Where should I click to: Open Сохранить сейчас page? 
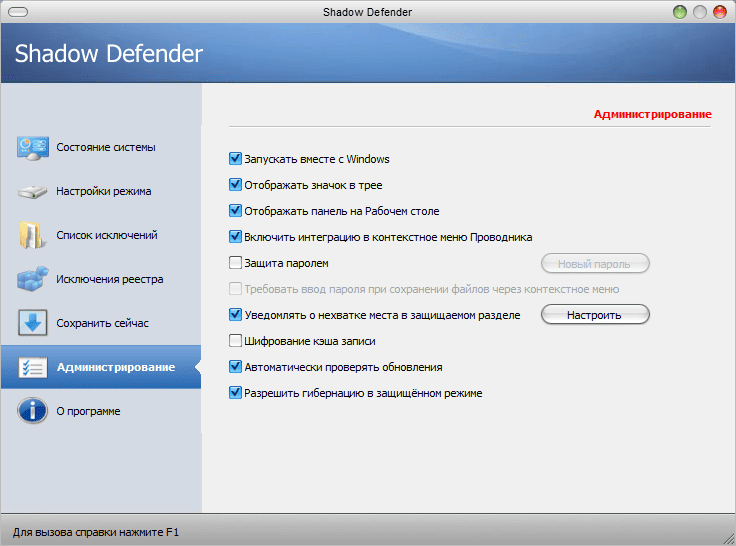coord(101,323)
